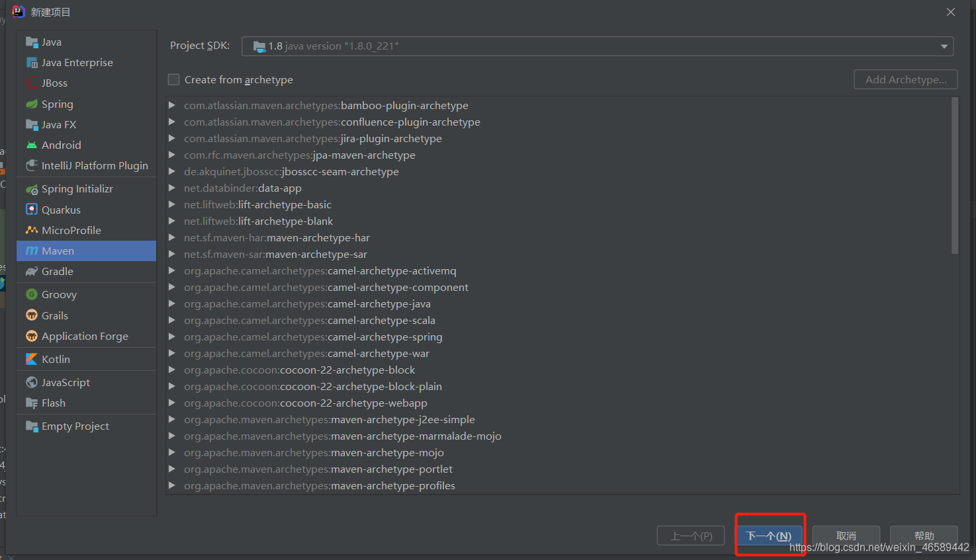The width and height of the screenshot is (976, 560).
Task: Click the archetype list vertical scrollbar
Action: click(x=954, y=176)
